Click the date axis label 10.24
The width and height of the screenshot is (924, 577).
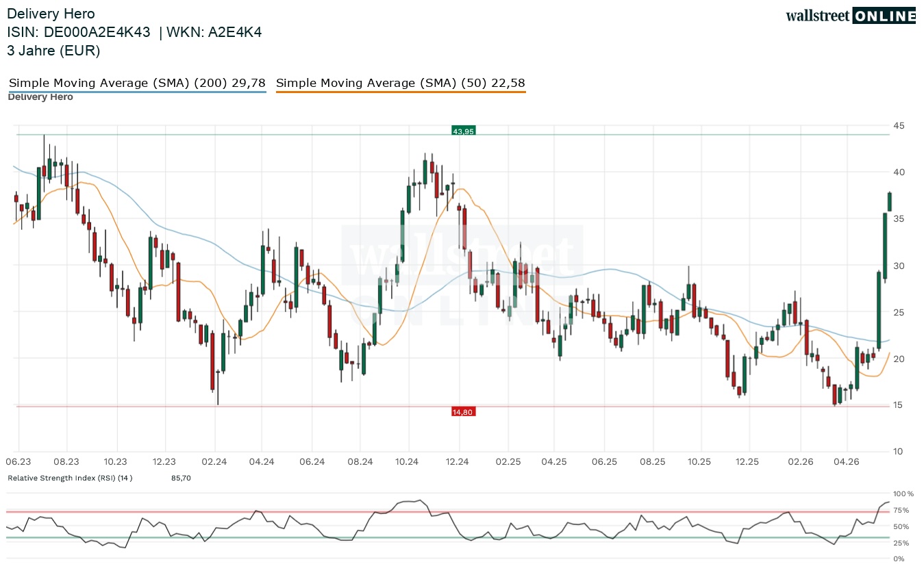[x=408, y=462]
